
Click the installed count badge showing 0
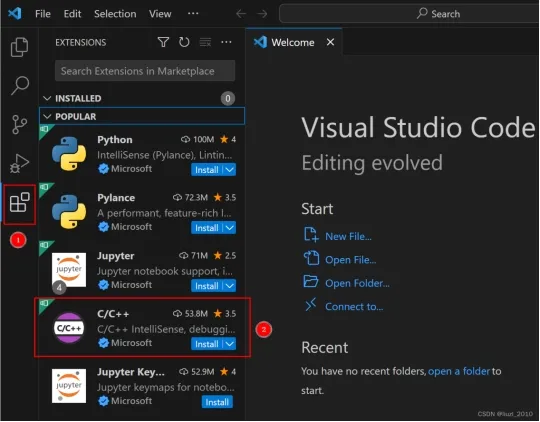pyautogui.click(x=228, y=99)
